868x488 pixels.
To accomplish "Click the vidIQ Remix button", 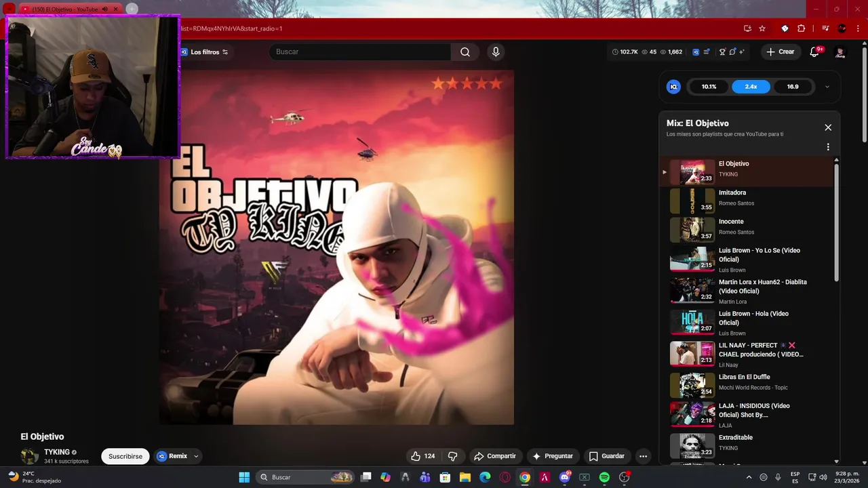I will click(172, 456).
